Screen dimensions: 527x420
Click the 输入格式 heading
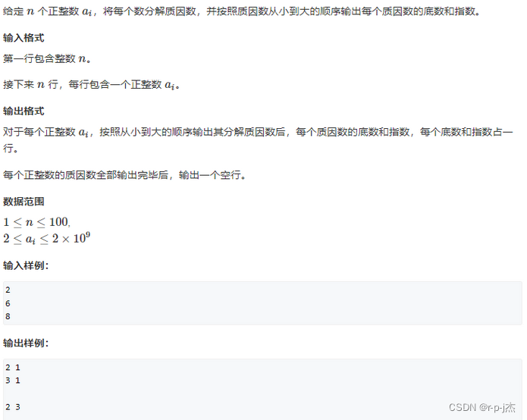(x=24, y=38)
